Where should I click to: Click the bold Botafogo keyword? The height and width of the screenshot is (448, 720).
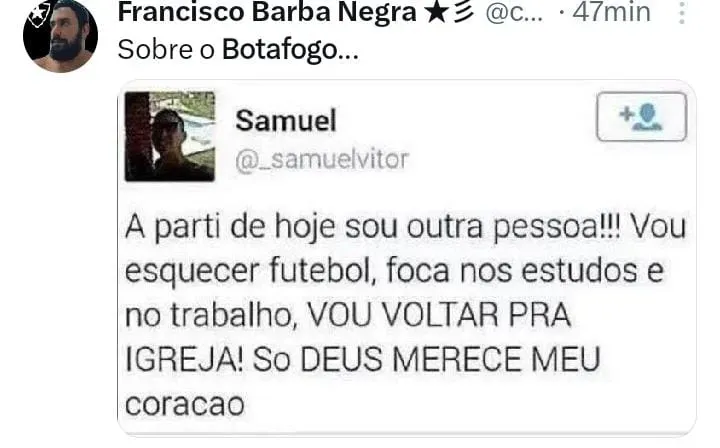[280, 50]
